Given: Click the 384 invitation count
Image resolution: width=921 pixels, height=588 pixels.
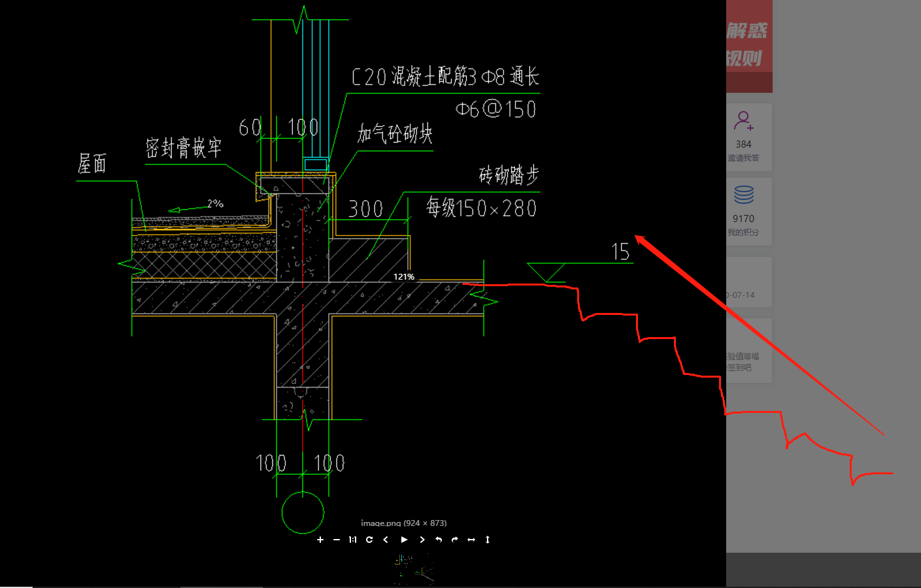Looking at the screenshot, I should (x=744, y=144).
